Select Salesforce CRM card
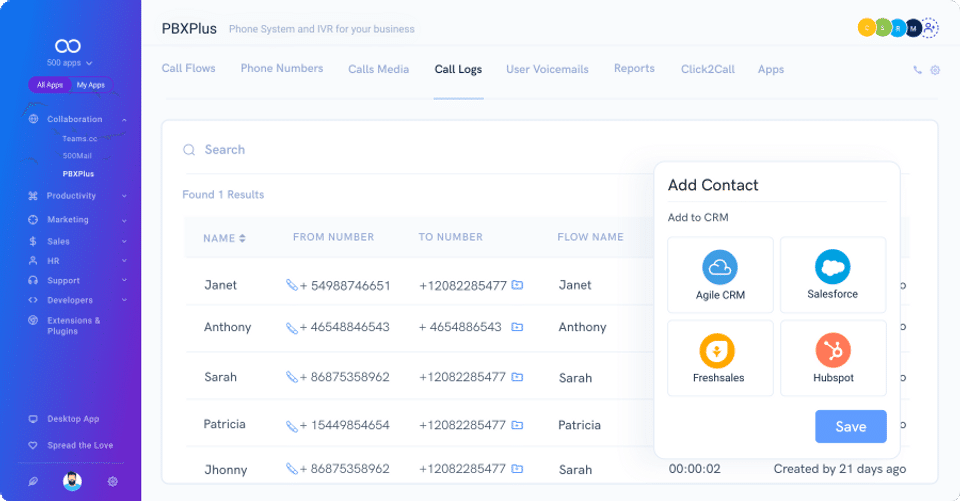The width and height of the screenshot is (960, 501). click(x=833, y=275)
